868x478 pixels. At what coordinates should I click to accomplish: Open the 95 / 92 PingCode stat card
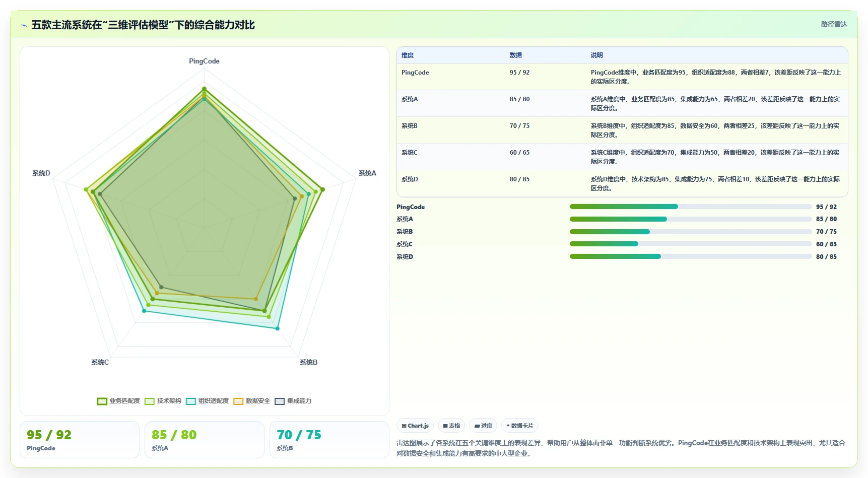point(80,440)
